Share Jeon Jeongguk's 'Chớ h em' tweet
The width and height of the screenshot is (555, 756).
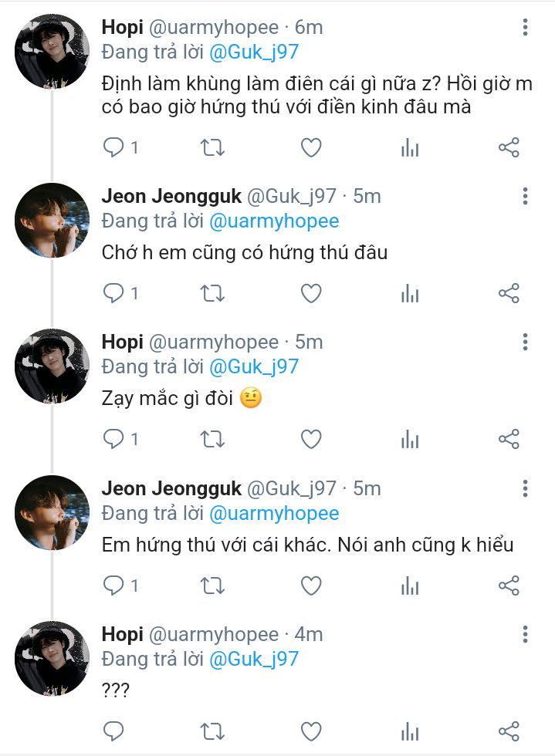pos(509,293)
